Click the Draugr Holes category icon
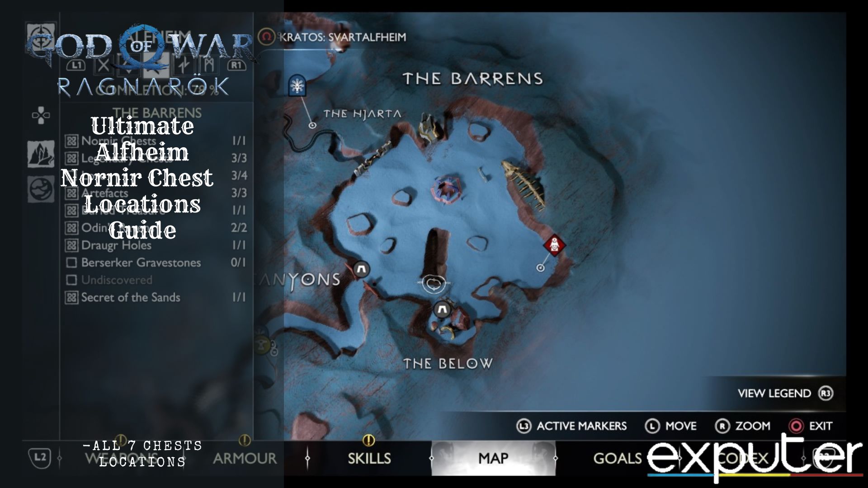The image size is (868, 488). [x=71, y=244]
